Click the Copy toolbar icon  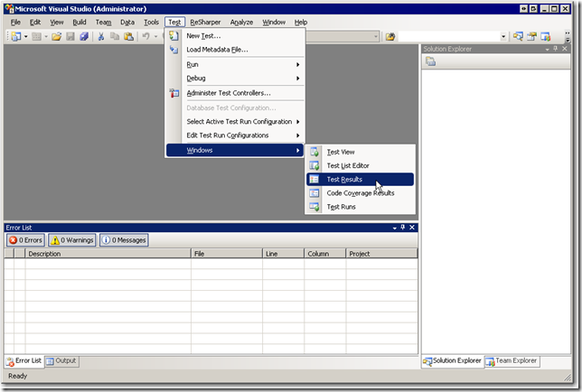[115, 36]
